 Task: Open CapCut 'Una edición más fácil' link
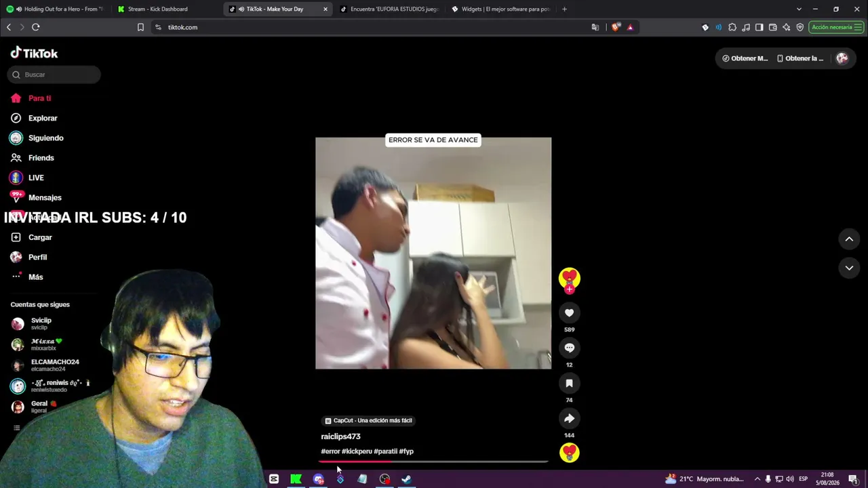[x=368, y=420]
